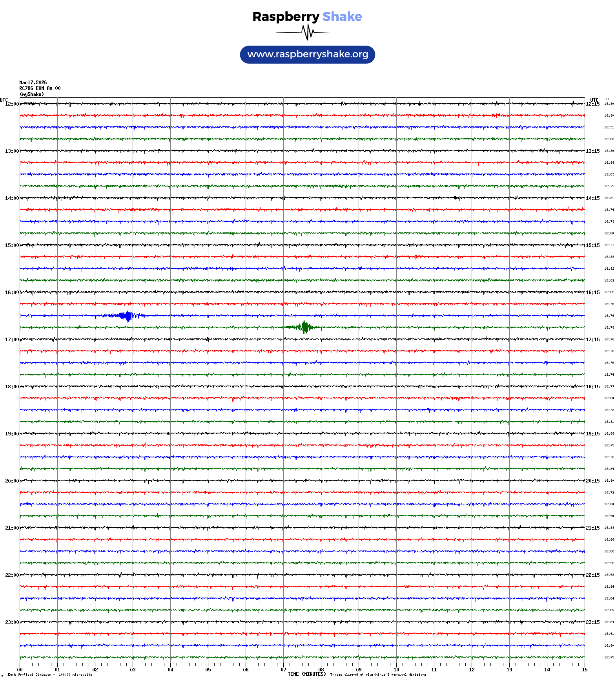Viewport: 616px width, 680px height.
Task: Select the 16:00 hour label on left
Action: (12, 292)
